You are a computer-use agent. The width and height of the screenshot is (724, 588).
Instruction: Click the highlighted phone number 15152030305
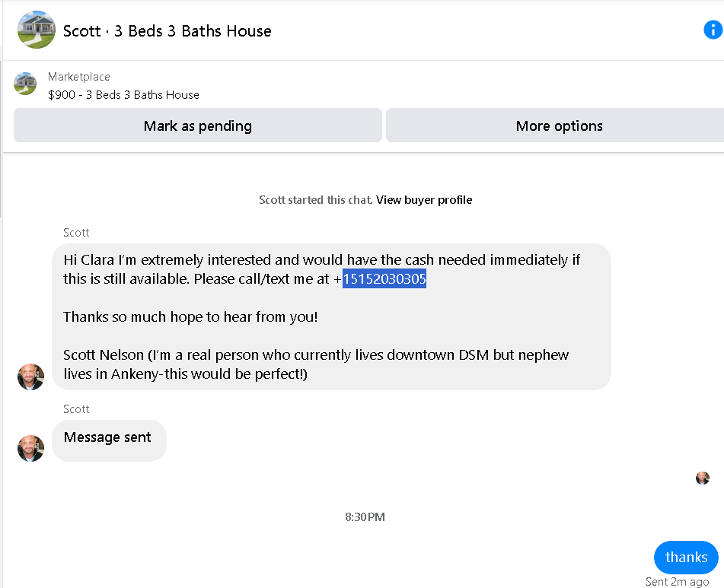click(x=384, y=279)
